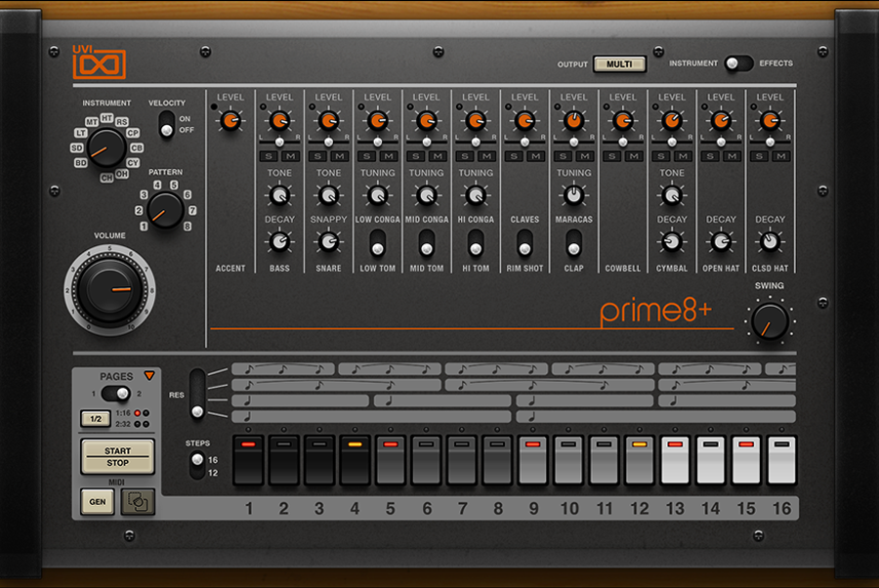Solo the Clsd Hat channel
Image resolution: width=879 pixels, height=588 pixels.
(x=760, y=156)
